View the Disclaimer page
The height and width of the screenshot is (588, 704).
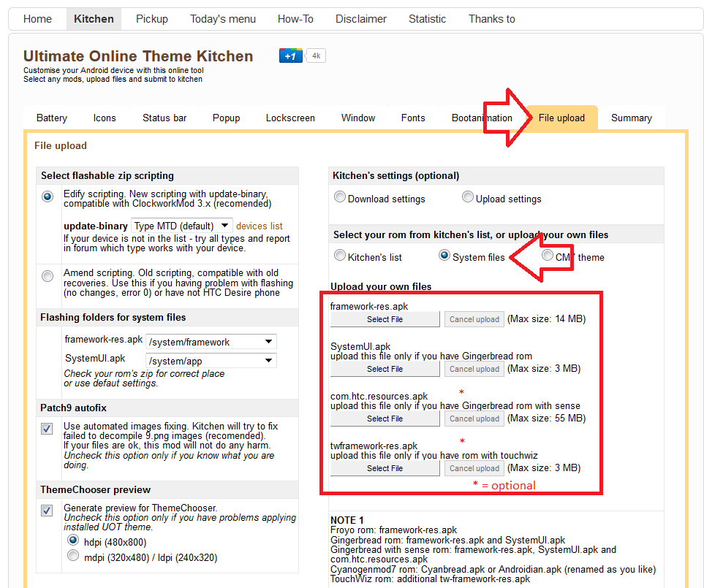361,19
